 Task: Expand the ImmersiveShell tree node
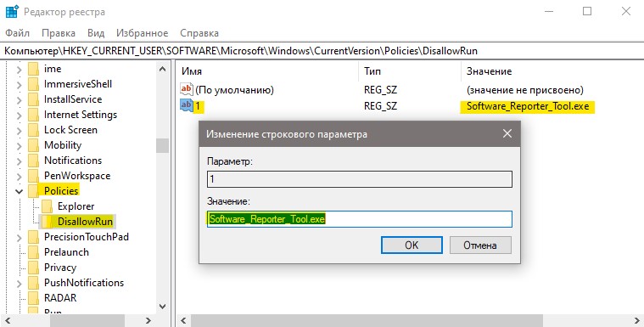click(x=19, y=85)
